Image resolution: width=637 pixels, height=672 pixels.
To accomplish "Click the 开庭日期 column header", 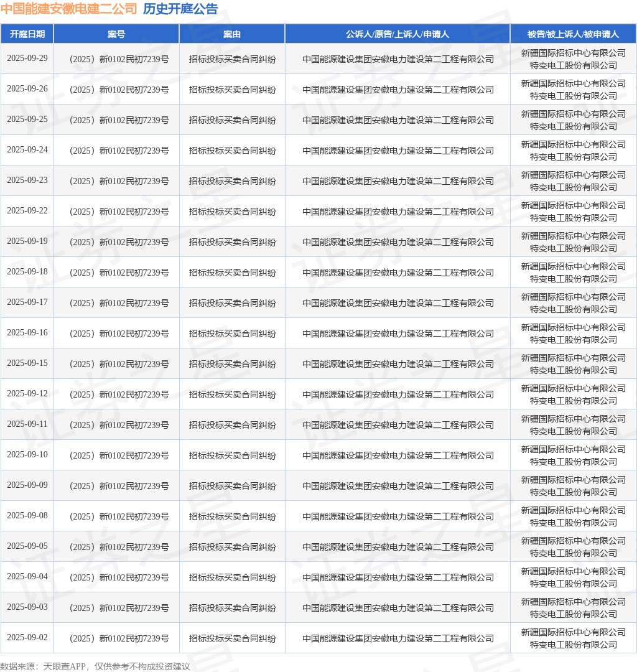I will pyautogui.click(x=27, y=34).
